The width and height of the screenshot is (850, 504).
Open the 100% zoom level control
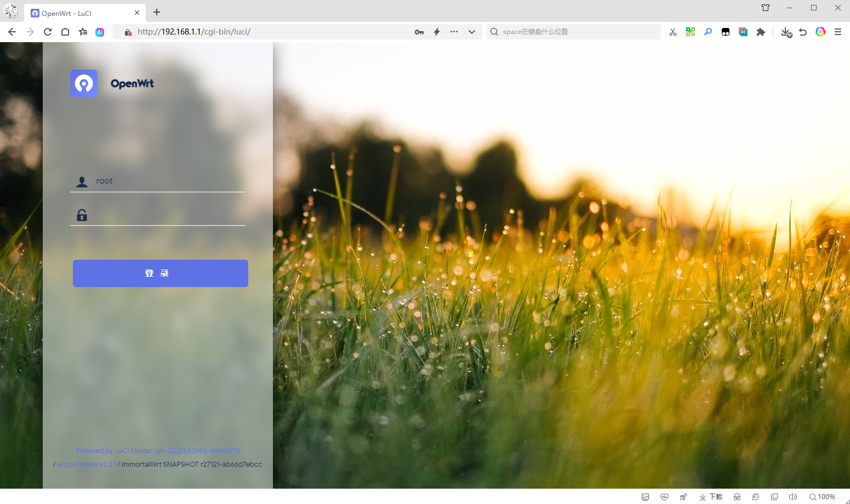pyautogui.click(x=822, y=497)
